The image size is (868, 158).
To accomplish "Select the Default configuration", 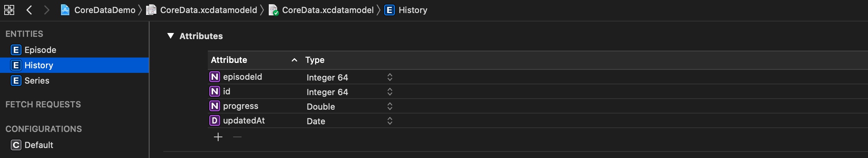I will pyautogui.click(x=39, y=145).
